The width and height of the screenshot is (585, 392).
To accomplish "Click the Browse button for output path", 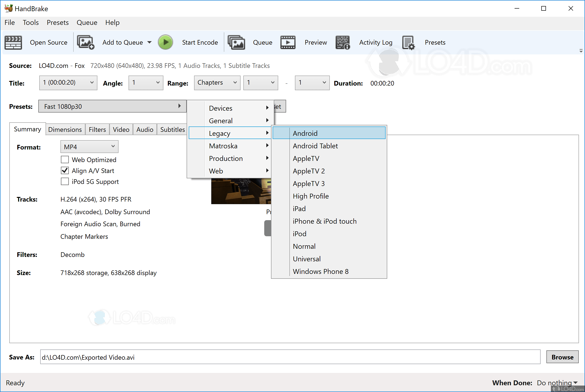I will pyautogui.click(x=562, y=357).
